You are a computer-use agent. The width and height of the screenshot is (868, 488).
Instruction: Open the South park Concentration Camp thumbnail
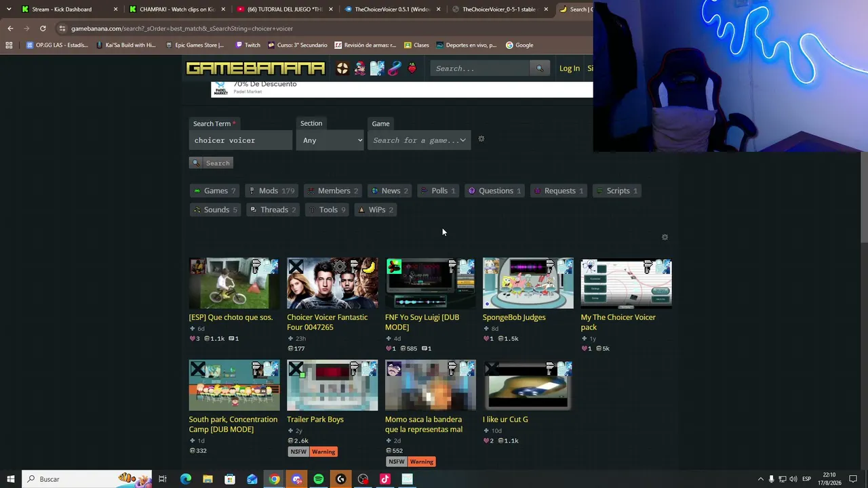234,386
